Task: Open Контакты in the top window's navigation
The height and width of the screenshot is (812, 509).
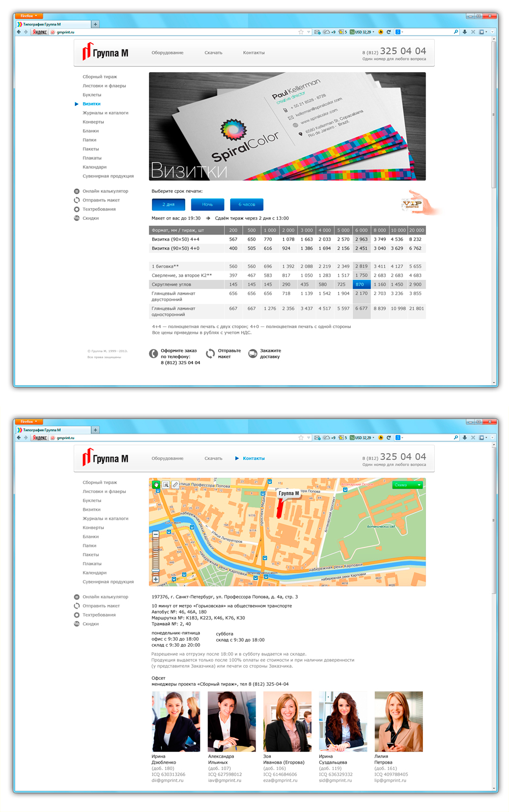Action: (x=253, y=53)
